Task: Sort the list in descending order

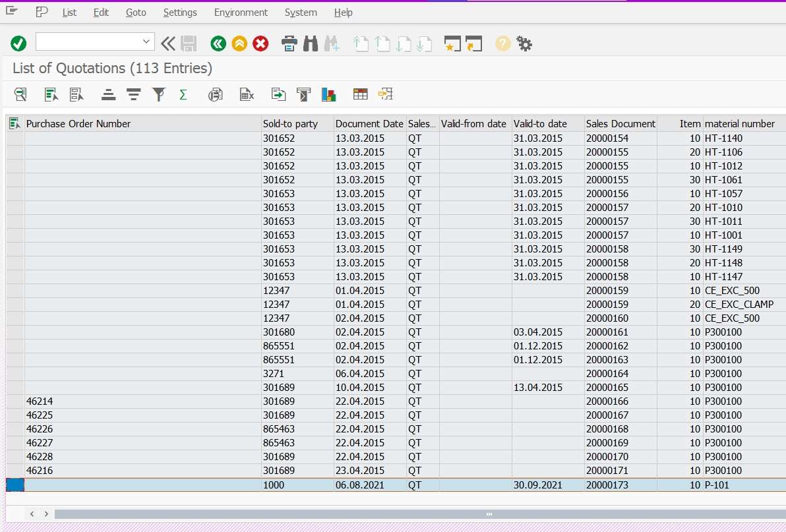Action: pos(134,94)
